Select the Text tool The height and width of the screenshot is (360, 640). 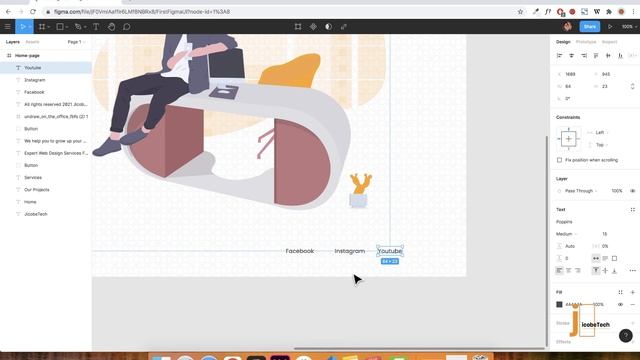pyautogui.click(x=96, y=27)
